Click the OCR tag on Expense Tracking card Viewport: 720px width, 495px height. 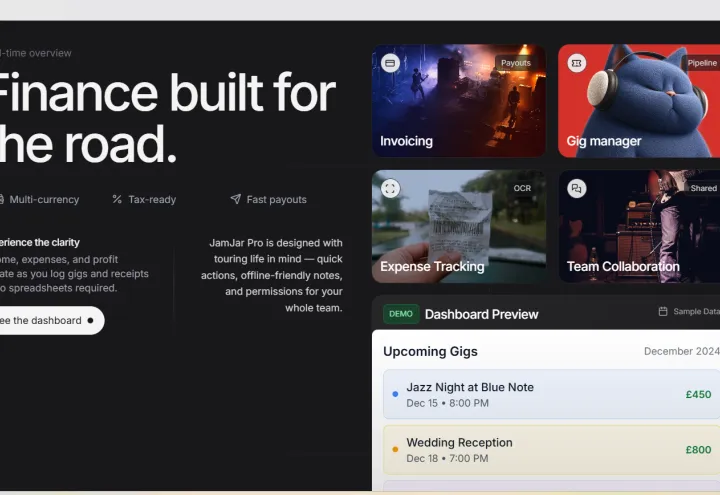coord(522,188)
